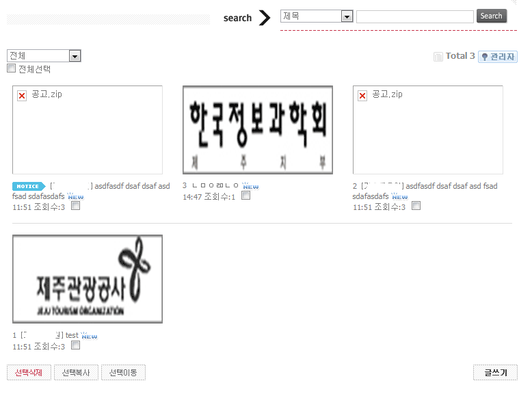Screen dimensions: 532x396
Task: Expand the 전체 category dropdown
Action: (x=75, y=56)
